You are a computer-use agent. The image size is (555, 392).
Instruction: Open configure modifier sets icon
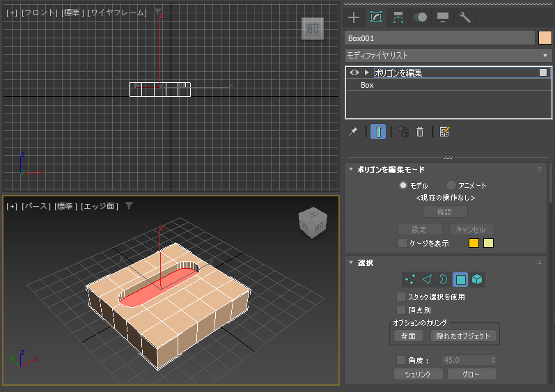click(x=444, y=132)
